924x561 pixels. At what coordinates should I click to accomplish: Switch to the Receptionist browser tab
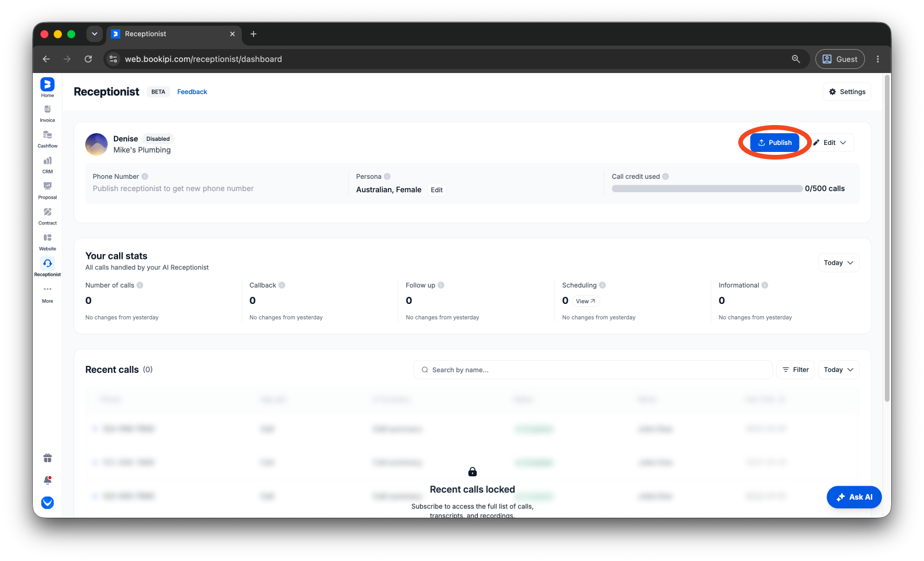tap(173, 34)
